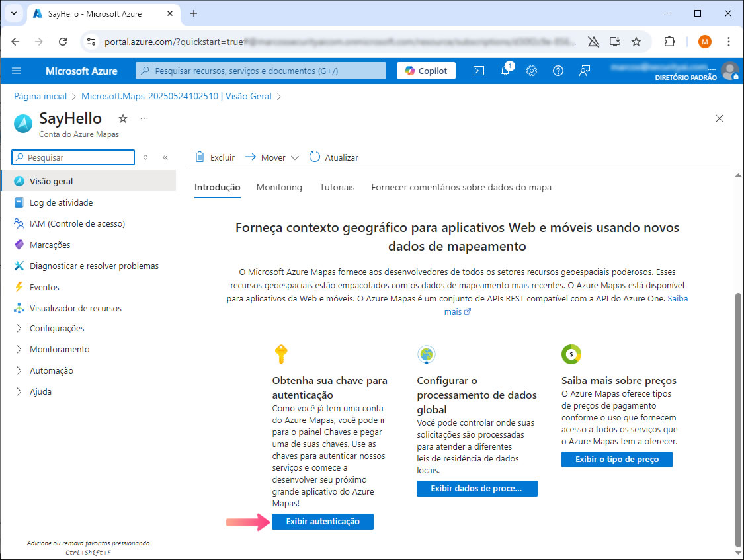Click the Microsoft Azure logo text
744x560 pixels.
[x=81, y=71]
